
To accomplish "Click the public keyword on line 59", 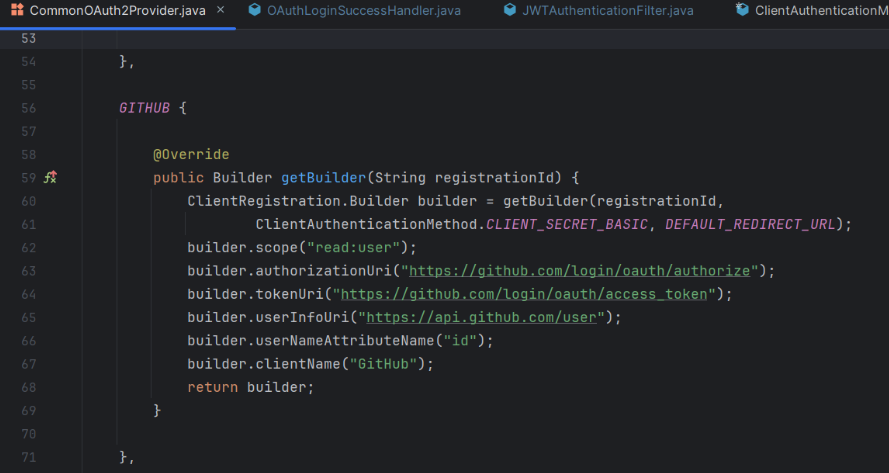I will point(178,178).
